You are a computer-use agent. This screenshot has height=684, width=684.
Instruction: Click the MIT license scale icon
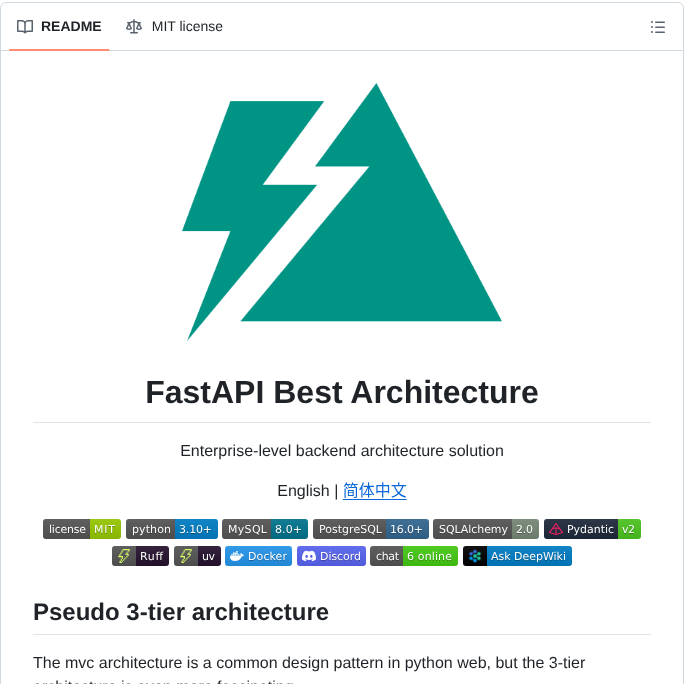click(x=134, y=27)
